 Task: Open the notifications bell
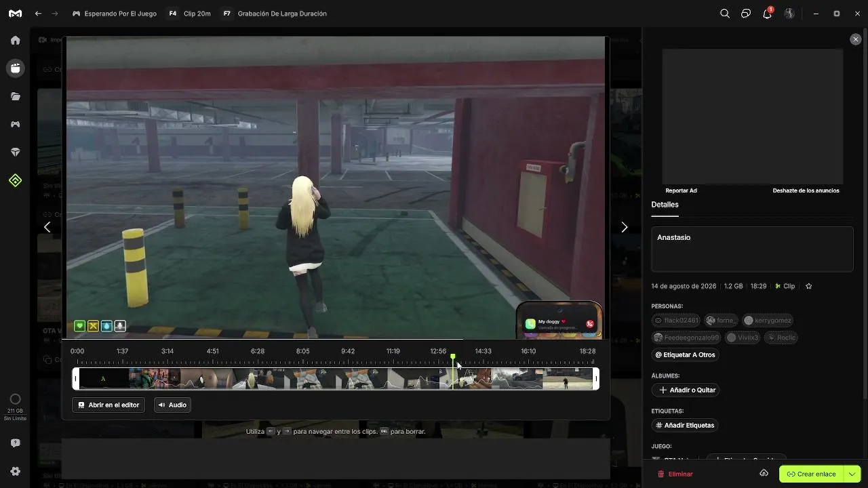tap(768, 14)
